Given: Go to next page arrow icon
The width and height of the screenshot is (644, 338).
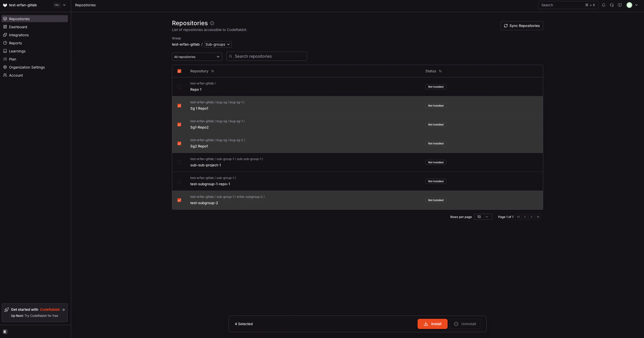Looking at the screenshot, I should [532, 217].
